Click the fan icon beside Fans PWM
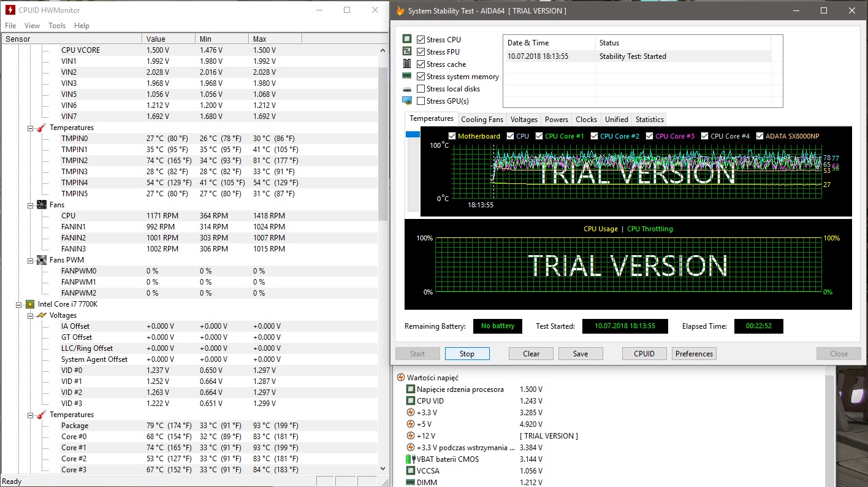Image resolution: width=868 pixels, height=487 pixels. click(42, 260)
